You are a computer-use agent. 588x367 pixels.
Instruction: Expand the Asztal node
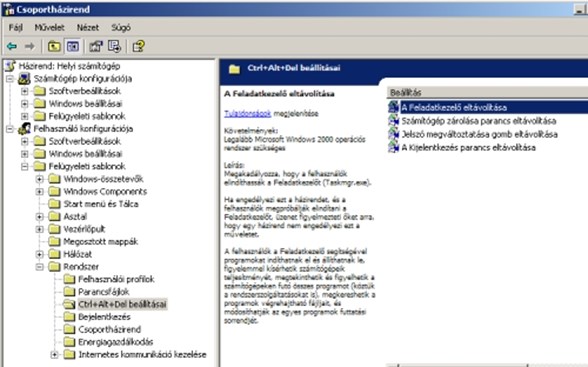point(39,217)
